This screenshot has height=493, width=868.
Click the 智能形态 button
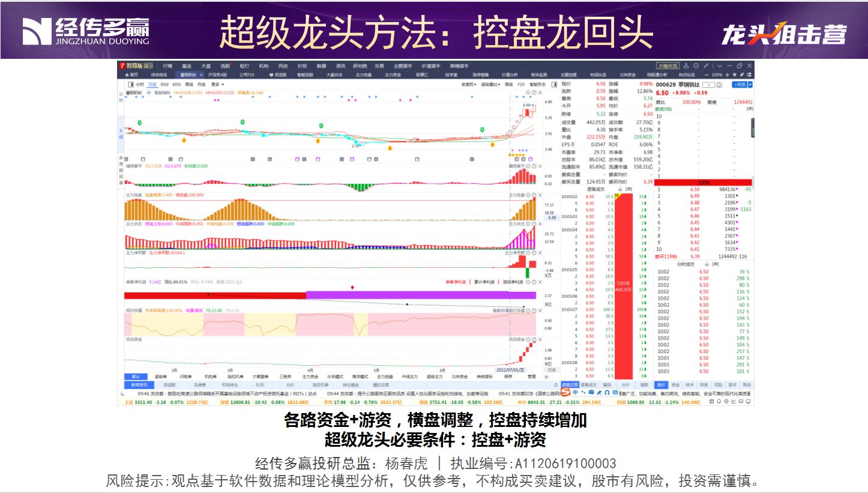(x=537, y=84)
